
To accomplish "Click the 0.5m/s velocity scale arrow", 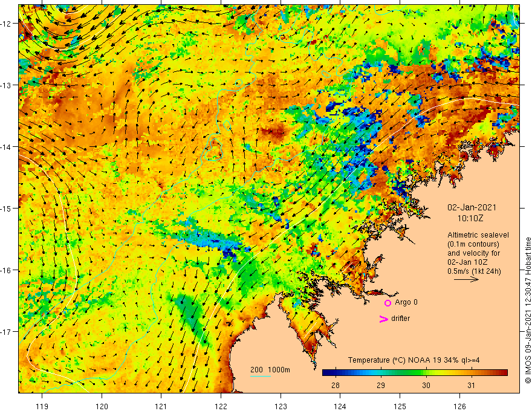I will [466, 279].
